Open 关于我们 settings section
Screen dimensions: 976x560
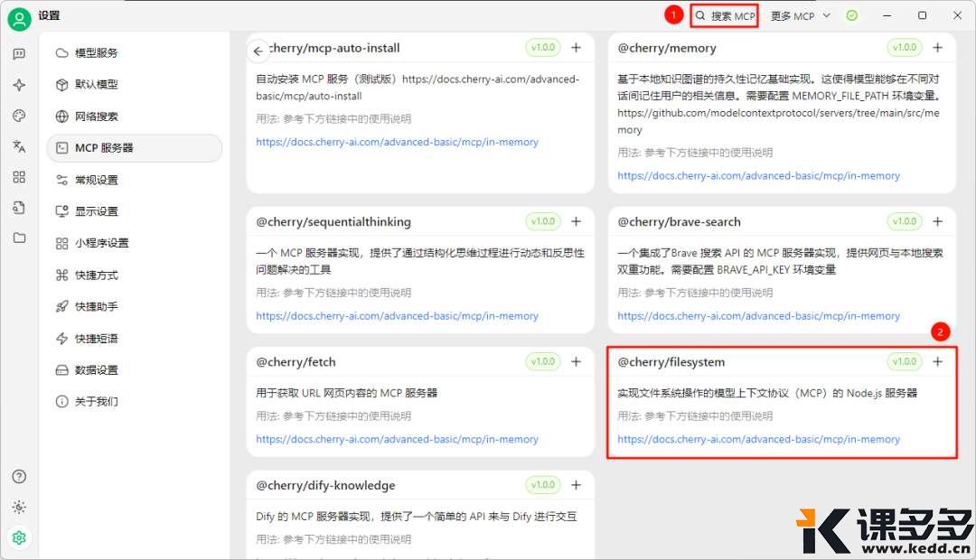tap(135, 401)
